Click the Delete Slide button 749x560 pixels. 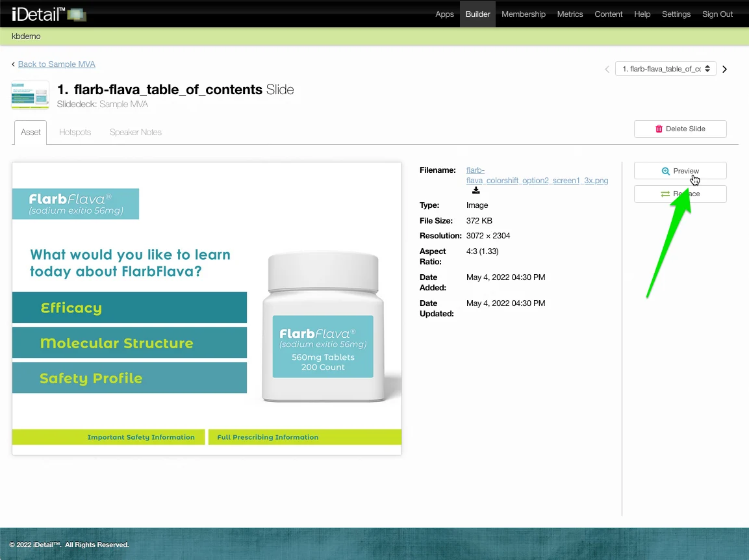tap(680, 129)
